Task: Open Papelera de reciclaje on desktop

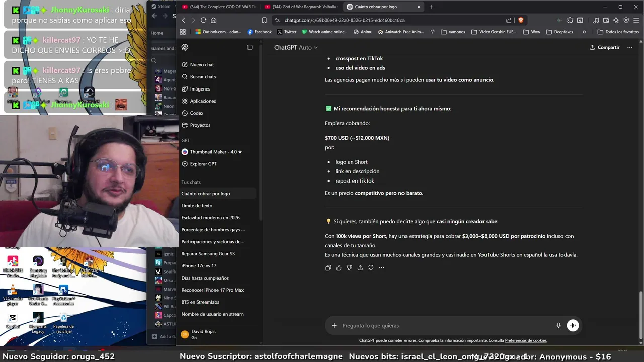Action: tap(63, 323)
